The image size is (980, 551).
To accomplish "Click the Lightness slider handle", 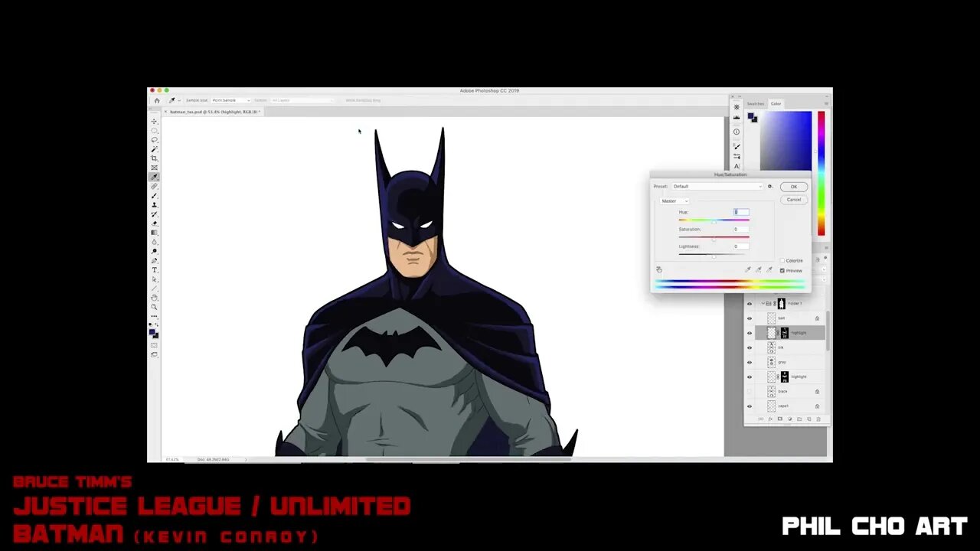I will coord(714,256).
